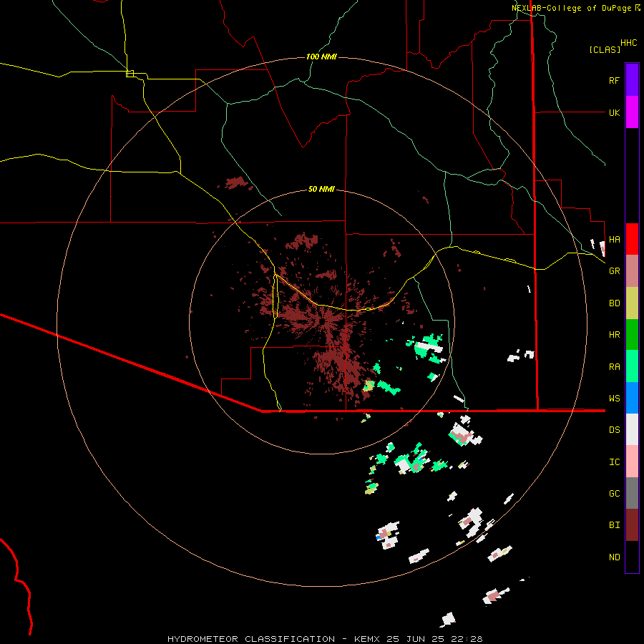Click the "IC" legend label
Image resolution: width=644 pixels, height=644 pixels.
coord(614,462)
